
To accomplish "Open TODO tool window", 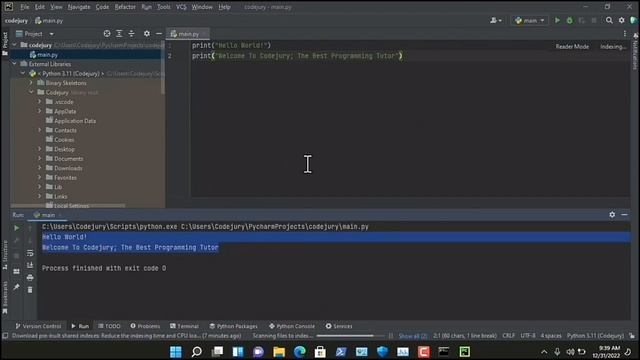I will [109, 326].
